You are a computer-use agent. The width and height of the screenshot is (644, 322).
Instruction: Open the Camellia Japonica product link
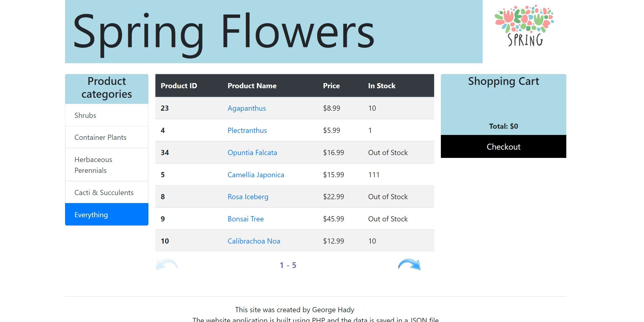pos(256,175)
